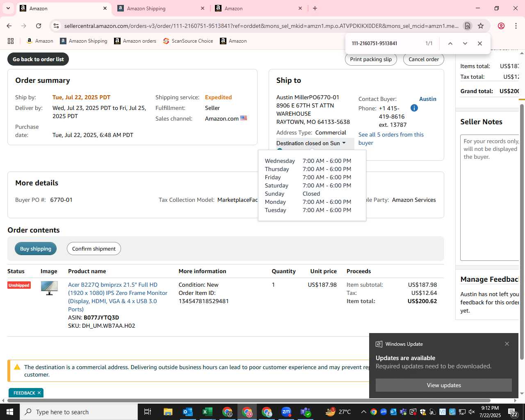Click Order Item ID 134547818529481
The width and height of the screenshot is (525, 420).
(x=203, y=297)
